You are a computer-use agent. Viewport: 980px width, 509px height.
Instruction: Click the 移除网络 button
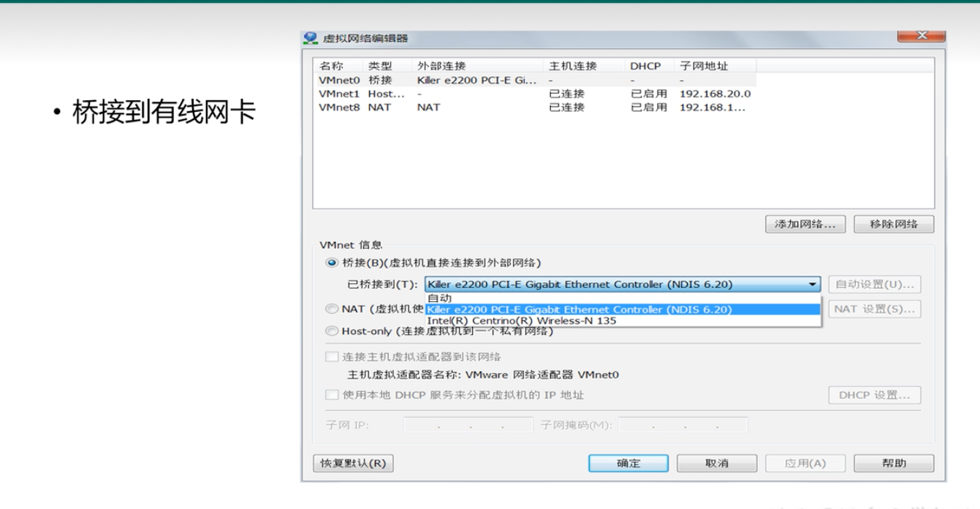[x=894, y=224]
